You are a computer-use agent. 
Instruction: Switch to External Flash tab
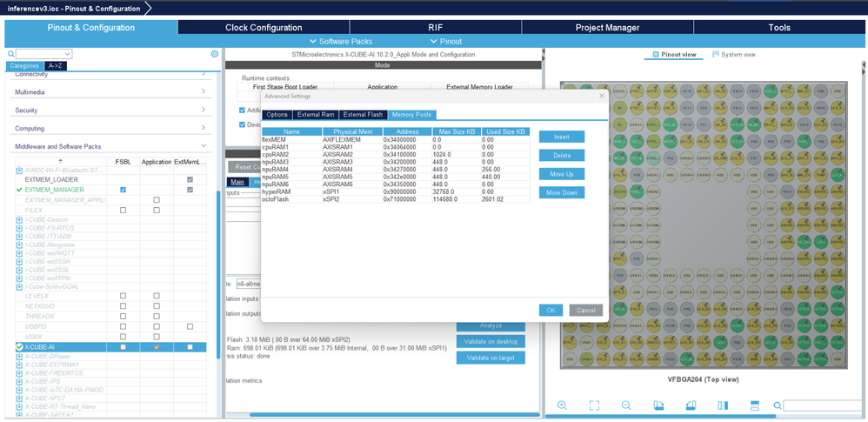[363, 115]
